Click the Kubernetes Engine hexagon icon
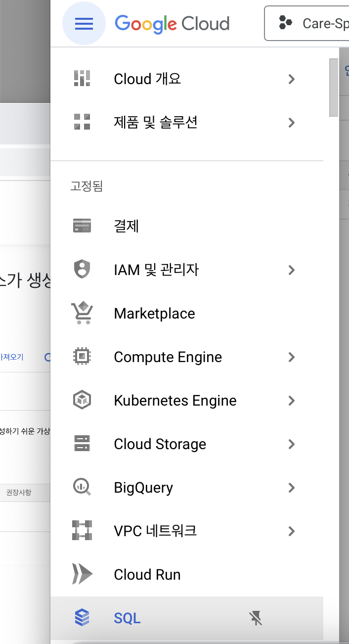349x644 pixels. (x=82, y=400)
